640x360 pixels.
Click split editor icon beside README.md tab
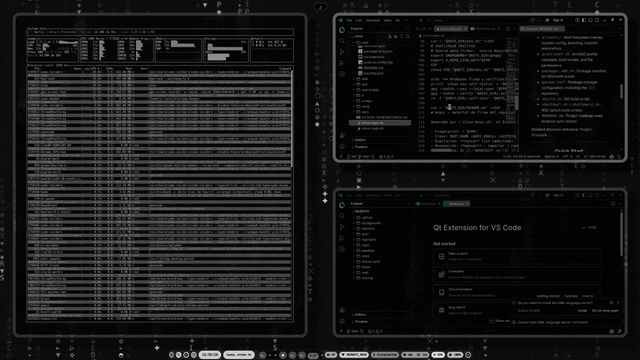pos(508,29)
